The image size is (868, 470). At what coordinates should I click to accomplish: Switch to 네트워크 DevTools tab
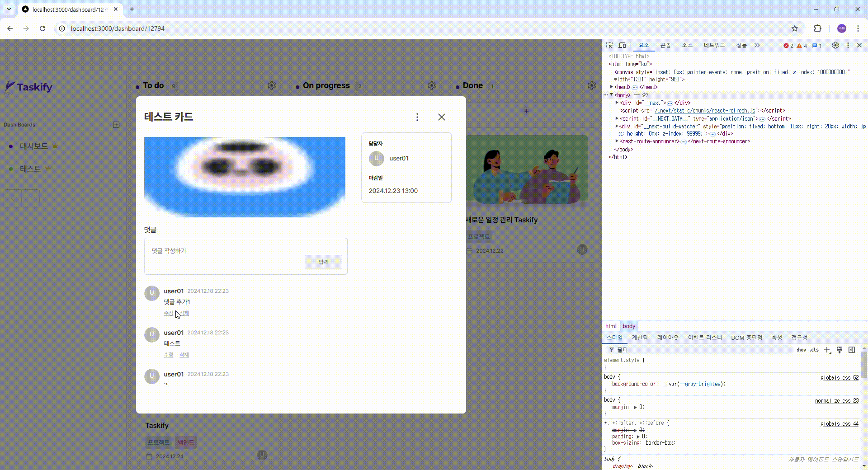coord(714,45)
